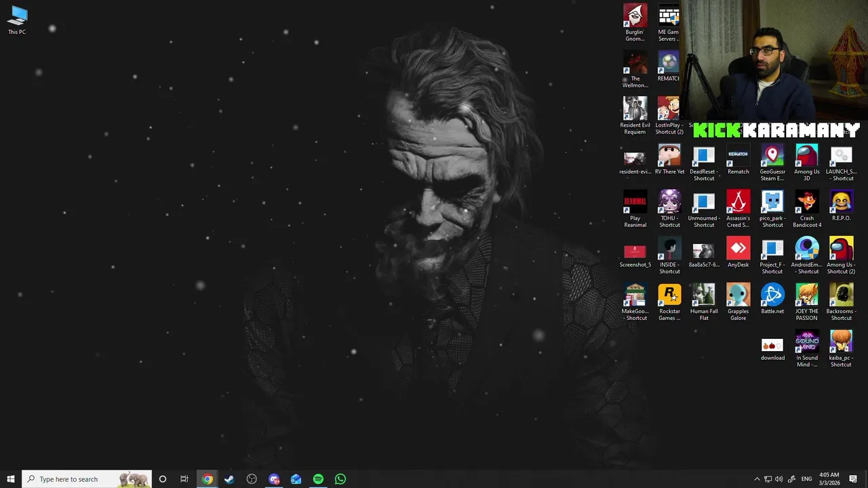
Task: Launch Grapples Galore shortcut
Action: (x=738, y=302)
